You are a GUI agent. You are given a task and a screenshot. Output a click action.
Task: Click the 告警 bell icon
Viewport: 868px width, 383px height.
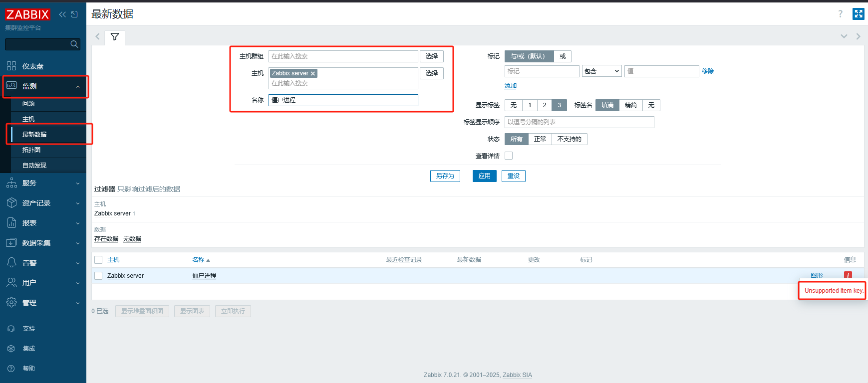click(11, 263)
